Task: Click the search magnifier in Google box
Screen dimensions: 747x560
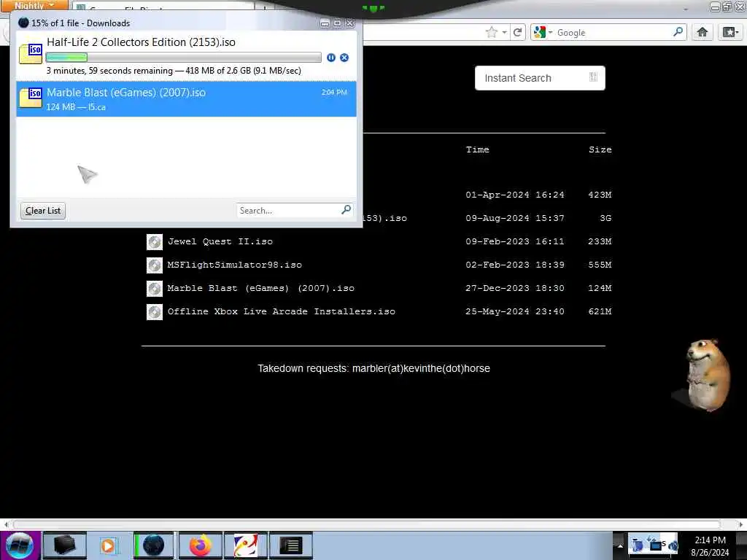Action: pos(678,32)
